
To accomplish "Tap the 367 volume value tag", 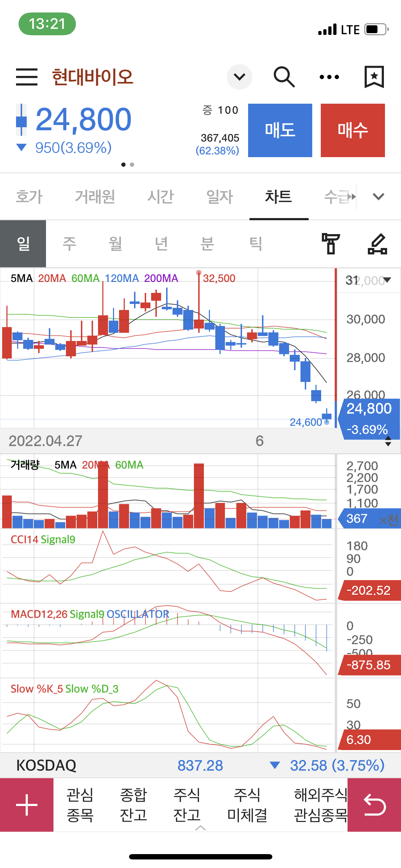I will point(369,518).
